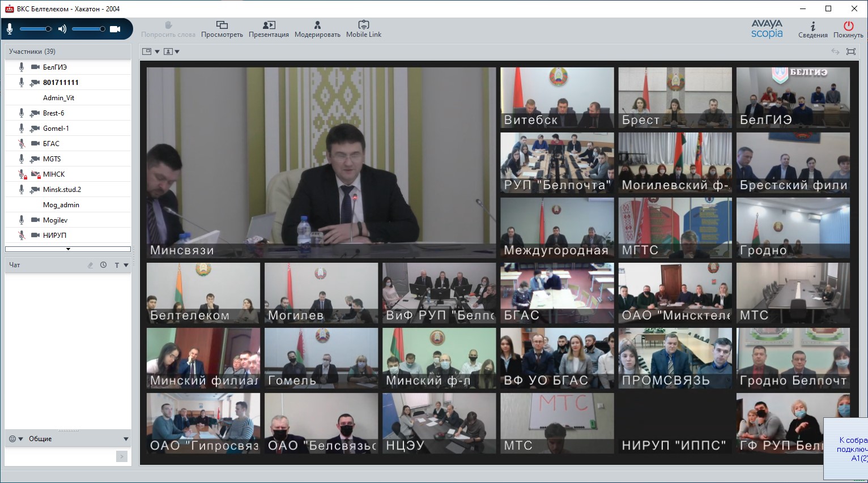Toggle Brest-6 microphone icon
The height and width of the screenshot is (483, 868).
22,113
